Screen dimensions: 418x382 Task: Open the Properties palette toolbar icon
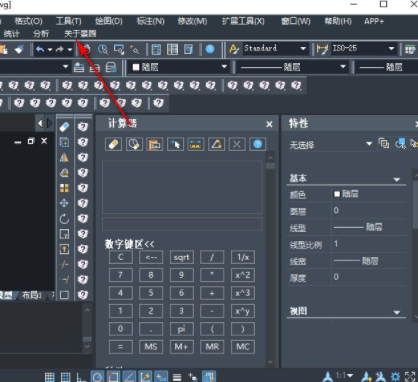pos(156,50)
